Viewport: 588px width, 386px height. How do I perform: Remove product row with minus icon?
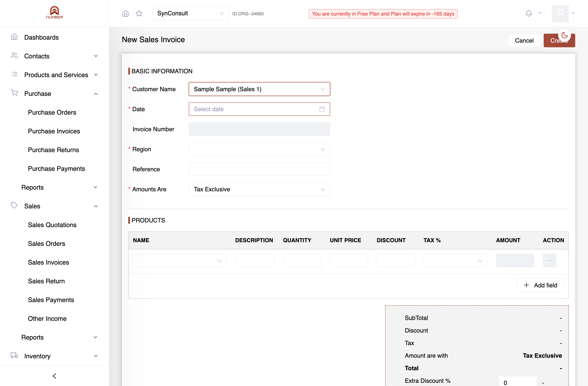pyautogui.click(x=549, y=261)
